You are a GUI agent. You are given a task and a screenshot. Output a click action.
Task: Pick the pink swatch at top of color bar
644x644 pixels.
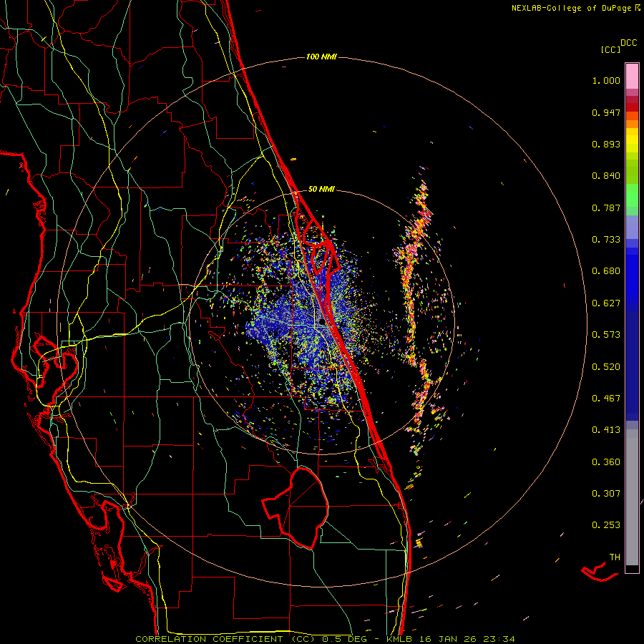tap(632, 76)
